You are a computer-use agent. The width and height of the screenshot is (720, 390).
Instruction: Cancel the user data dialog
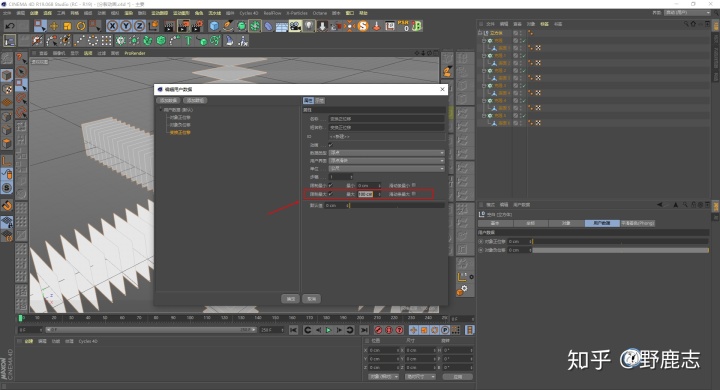tap(311, 299)
